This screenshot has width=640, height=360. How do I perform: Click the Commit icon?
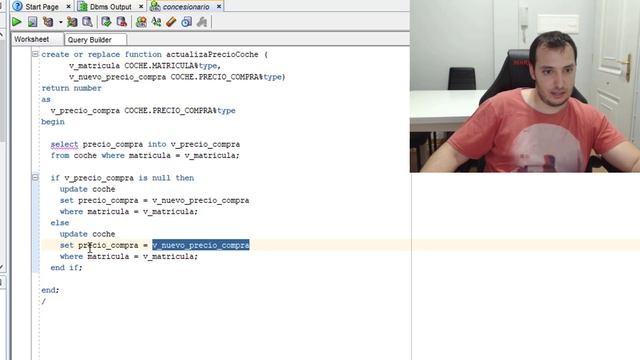pos(107,22)
